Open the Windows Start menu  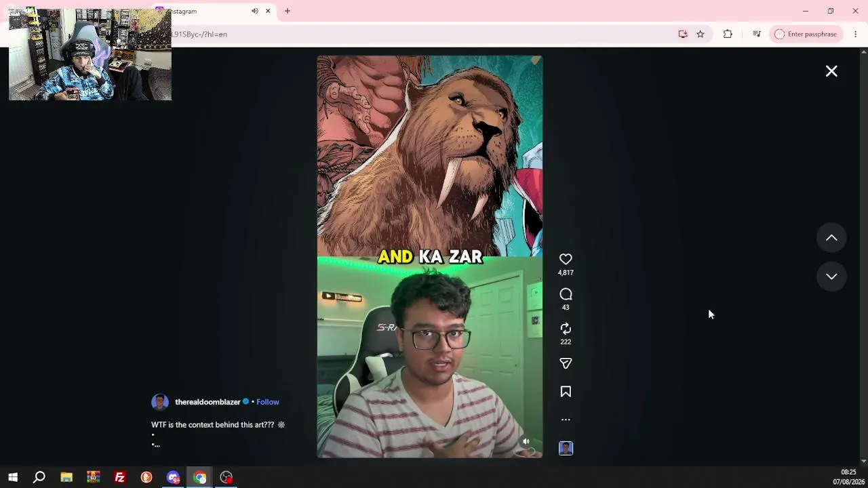(x=13, y=477)
